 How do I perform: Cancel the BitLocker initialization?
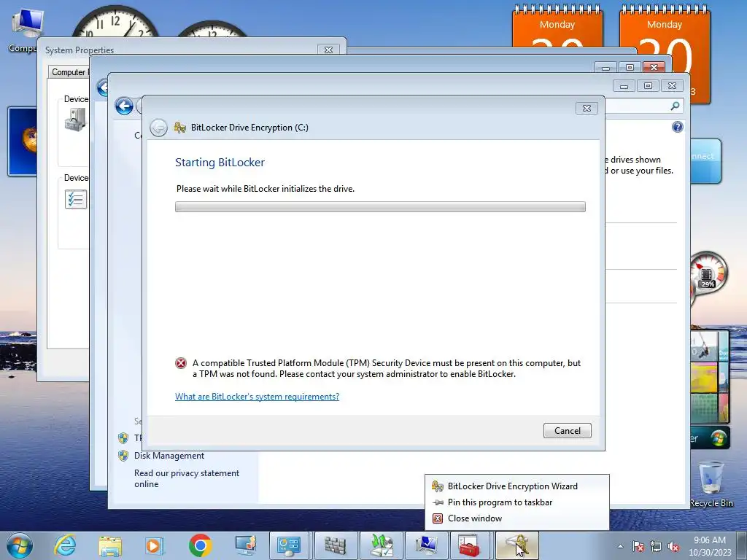tap(567, 430)
